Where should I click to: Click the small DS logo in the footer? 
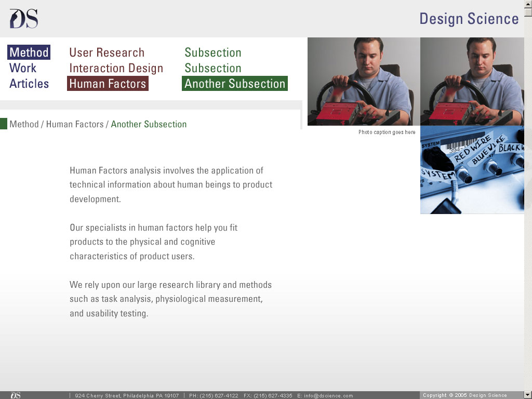pos(16,395)
